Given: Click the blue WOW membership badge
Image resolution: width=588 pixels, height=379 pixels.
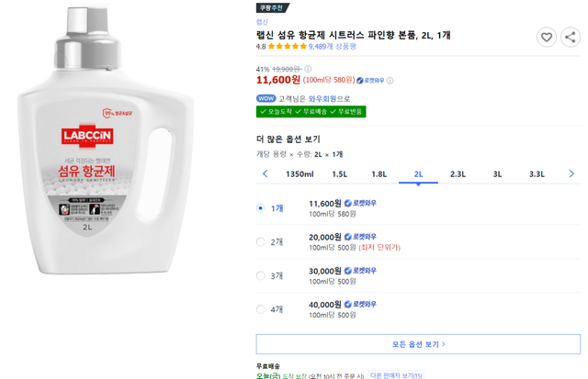Looking at the screenshot, I should pos(266,98).
